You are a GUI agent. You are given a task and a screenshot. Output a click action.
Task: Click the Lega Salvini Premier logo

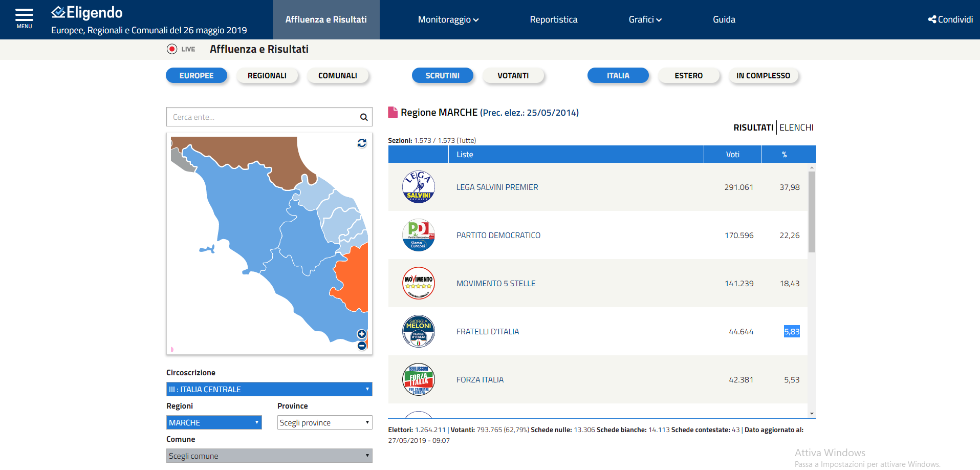coord(419,187)
